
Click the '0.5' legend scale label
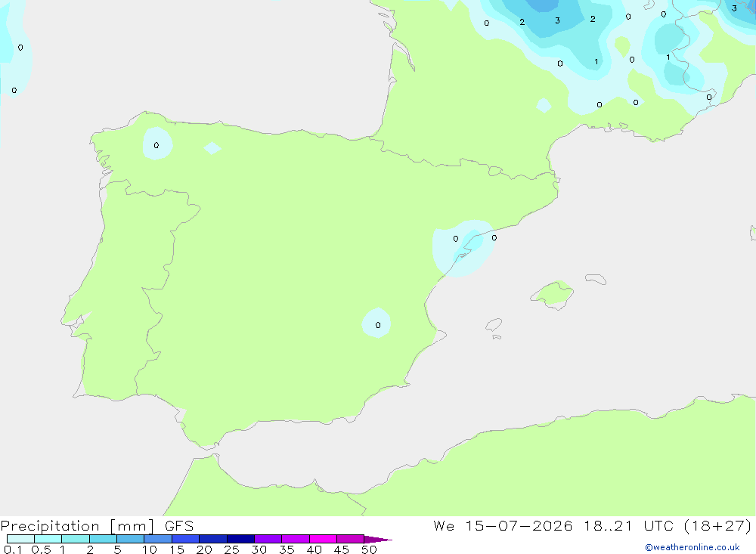click(41, 549)
